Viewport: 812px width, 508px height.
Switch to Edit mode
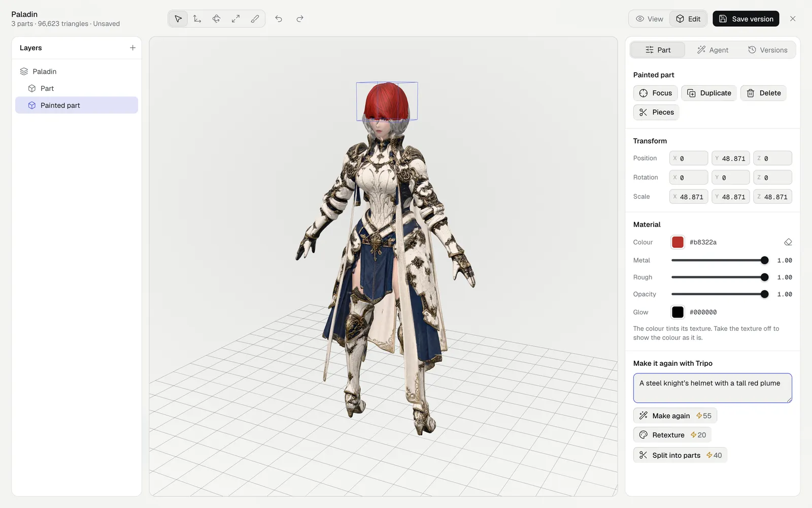tap(688, 19)
